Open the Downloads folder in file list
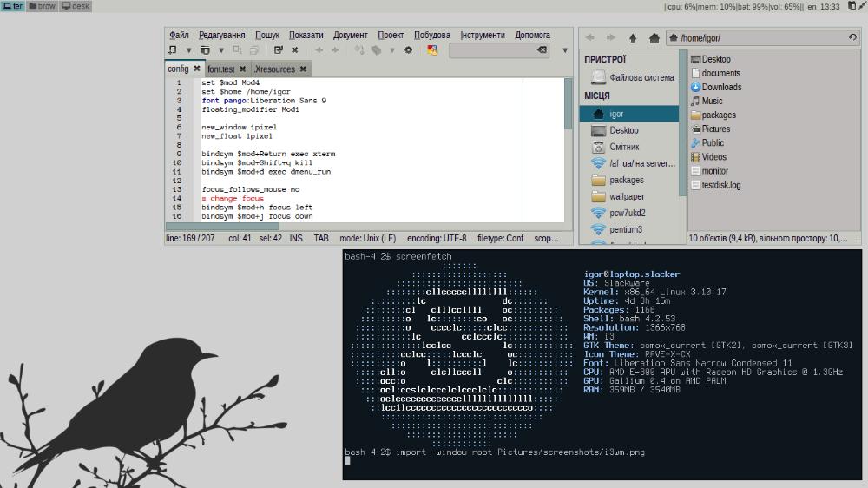 716,87
